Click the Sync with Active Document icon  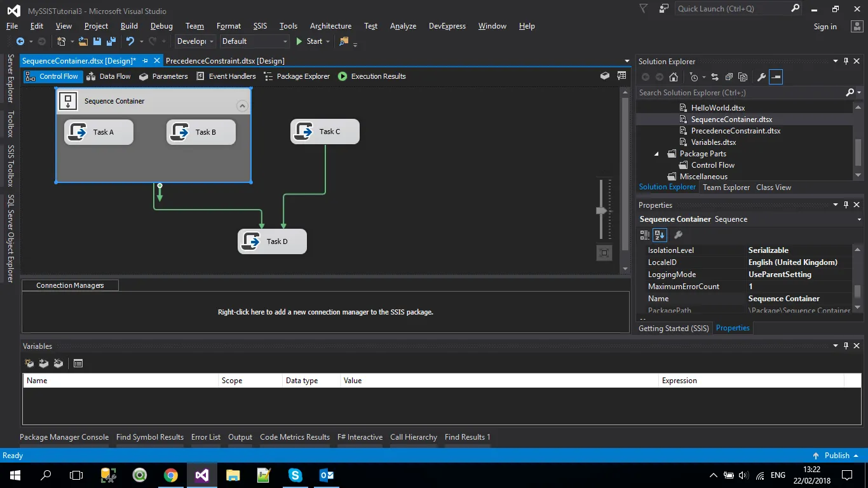pyautogui.click(x=714, y=77)
